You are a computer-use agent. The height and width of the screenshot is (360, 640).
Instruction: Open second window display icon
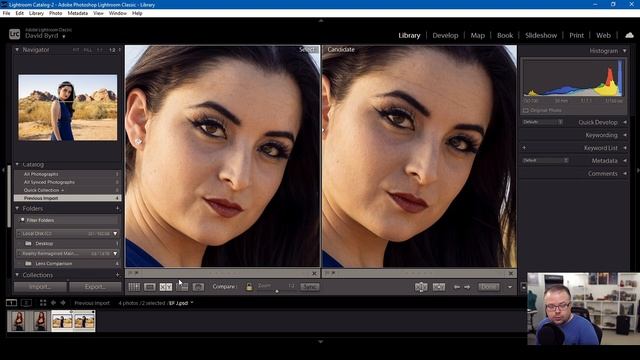26,303
